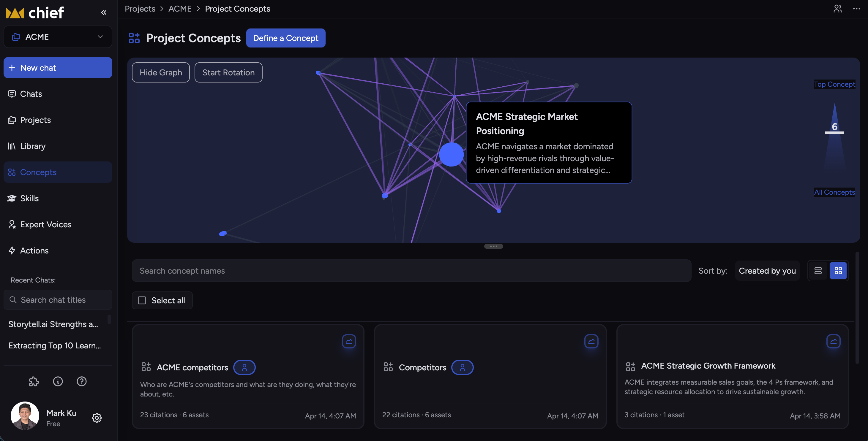
Task: Open chart icon on ACME Strategic Growth Framework card
Action: pos(833,341)
